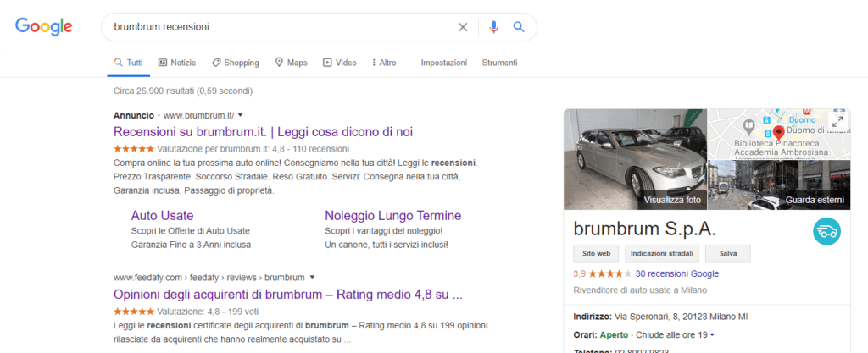The height and width of the screenshot is (353, 868).
Task: Click the address 'Via Speronari, 8, 20123 Milano MI'
Action: point(681,317)
